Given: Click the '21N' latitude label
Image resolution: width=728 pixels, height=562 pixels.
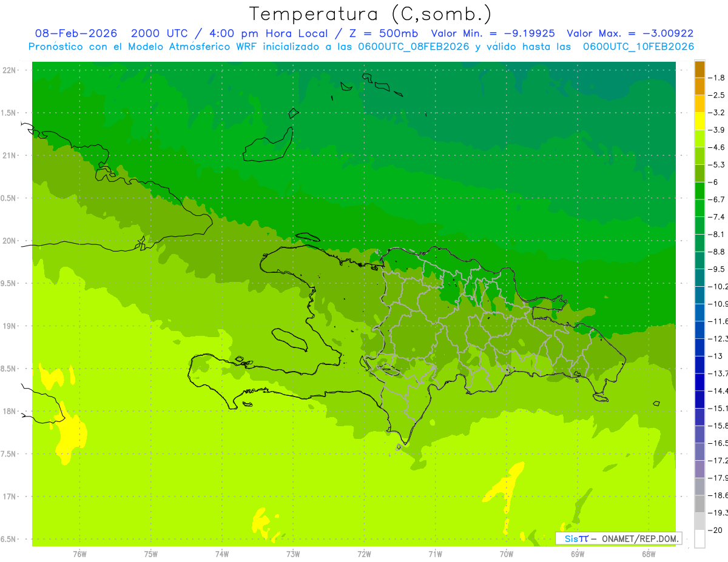Looking at the screenshot, I should [x=9, y=156].
